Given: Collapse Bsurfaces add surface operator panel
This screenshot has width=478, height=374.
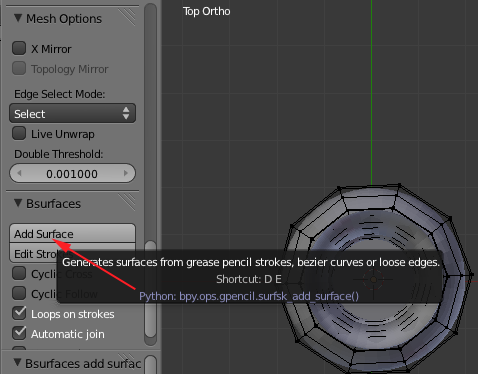Looking at the screenshot, I should point(18,363).
